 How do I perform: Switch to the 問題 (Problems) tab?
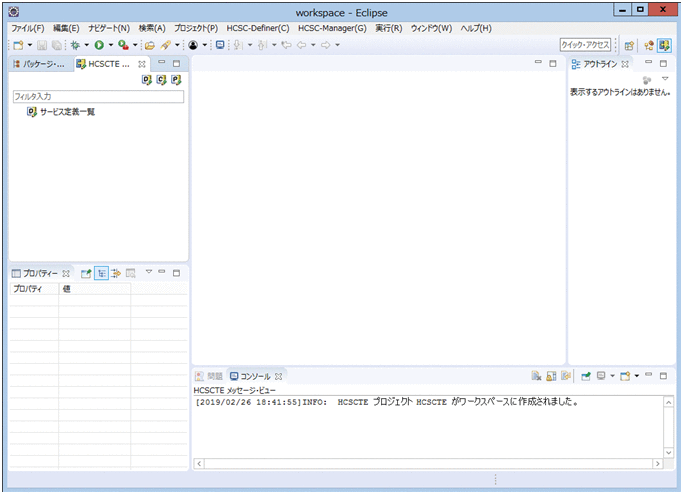(209, 376)
